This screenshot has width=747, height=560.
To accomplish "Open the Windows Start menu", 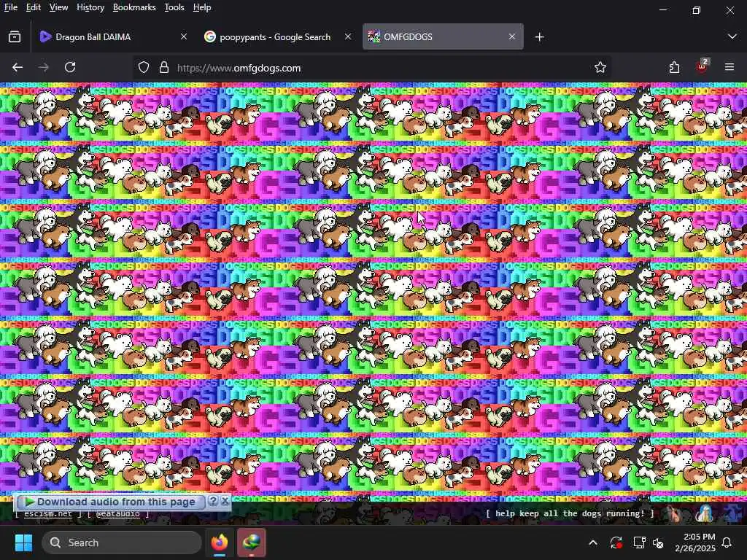I will 23,542.
